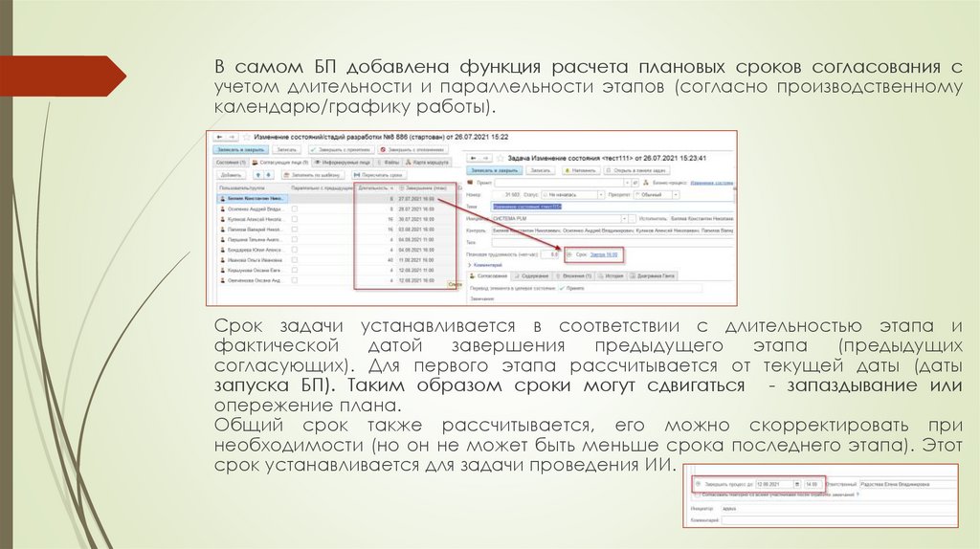The image size is (980, 549).
Task: Toggle parallel checkbox for Осипенко Андрей
Action: (x=295, y=209)
